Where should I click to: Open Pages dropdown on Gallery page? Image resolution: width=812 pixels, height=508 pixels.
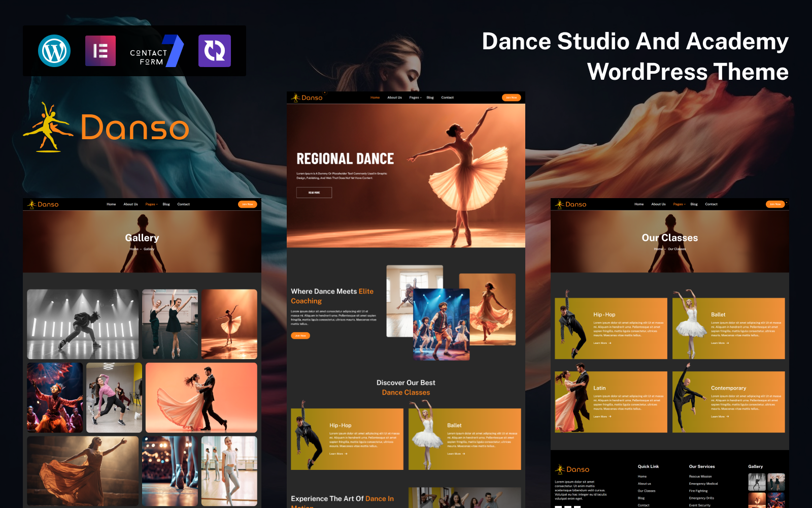[151, 204]
